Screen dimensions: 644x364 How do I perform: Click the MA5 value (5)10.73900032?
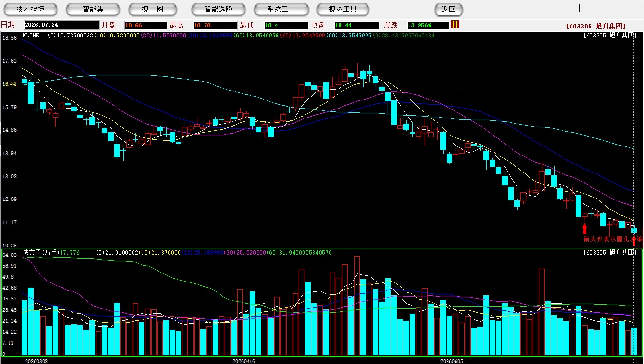pyautogui.click(x=71, y=36)
